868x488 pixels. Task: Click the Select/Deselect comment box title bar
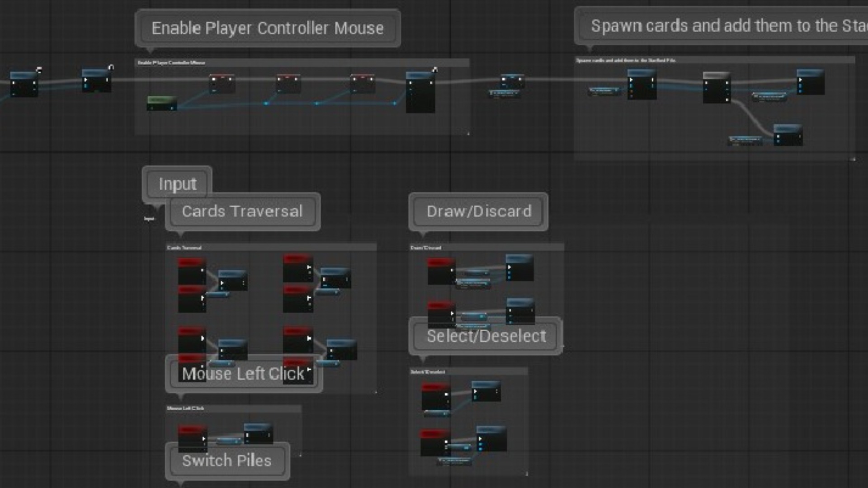pos(468,372)
